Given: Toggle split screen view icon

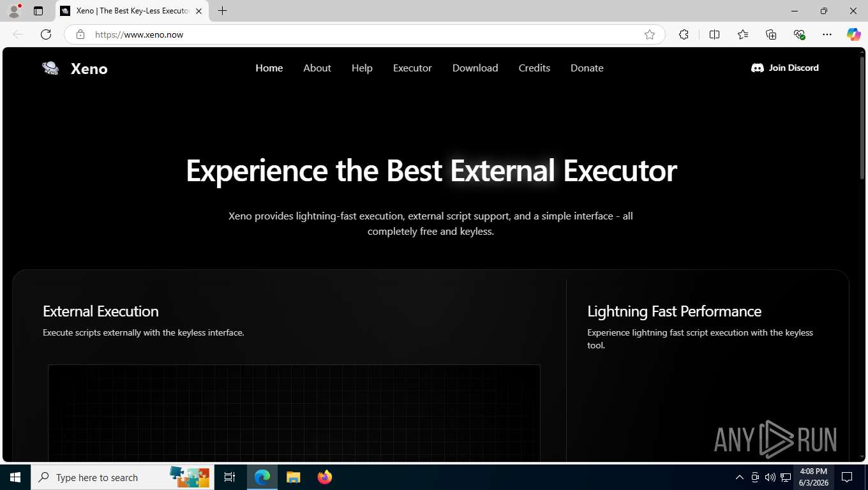Looking at the screenshot, I should 715,34.
